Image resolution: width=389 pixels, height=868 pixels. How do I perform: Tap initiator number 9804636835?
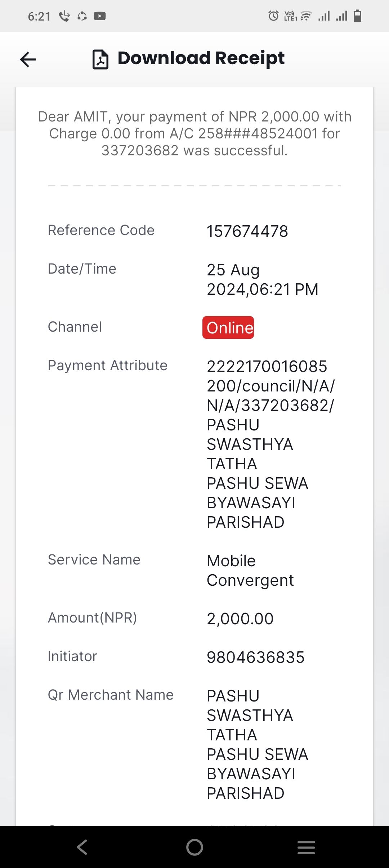tap(255, 657)
